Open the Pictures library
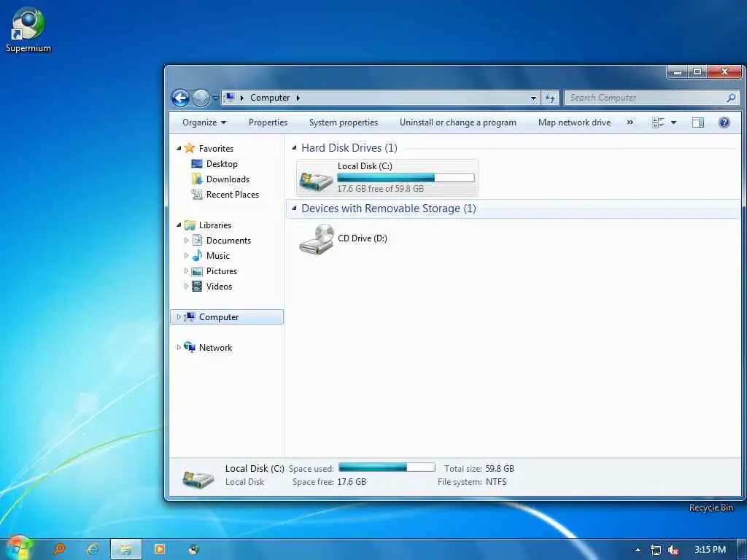The width and height of the screenshot is (747, 560). pyautogui.click(x=222, y=271)
